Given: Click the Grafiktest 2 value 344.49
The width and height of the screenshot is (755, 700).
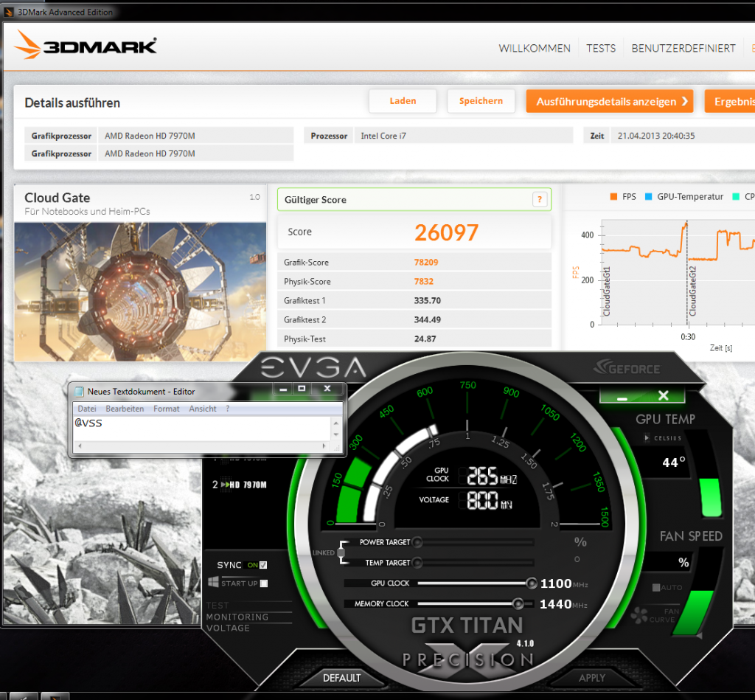Looking at the screenshot, I should click(x=428, y=320).
